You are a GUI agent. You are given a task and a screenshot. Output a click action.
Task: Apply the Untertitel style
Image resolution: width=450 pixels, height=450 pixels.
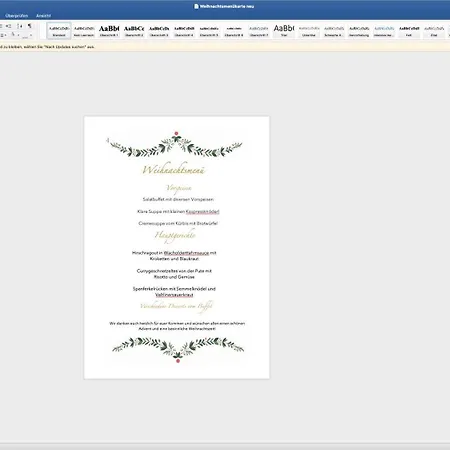click(x=309, y=31)
